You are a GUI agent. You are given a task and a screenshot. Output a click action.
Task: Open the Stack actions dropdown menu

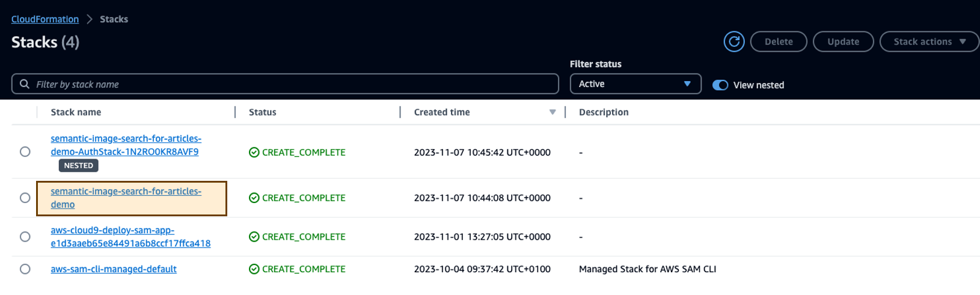pyautogui.click(x=929, y=41)
